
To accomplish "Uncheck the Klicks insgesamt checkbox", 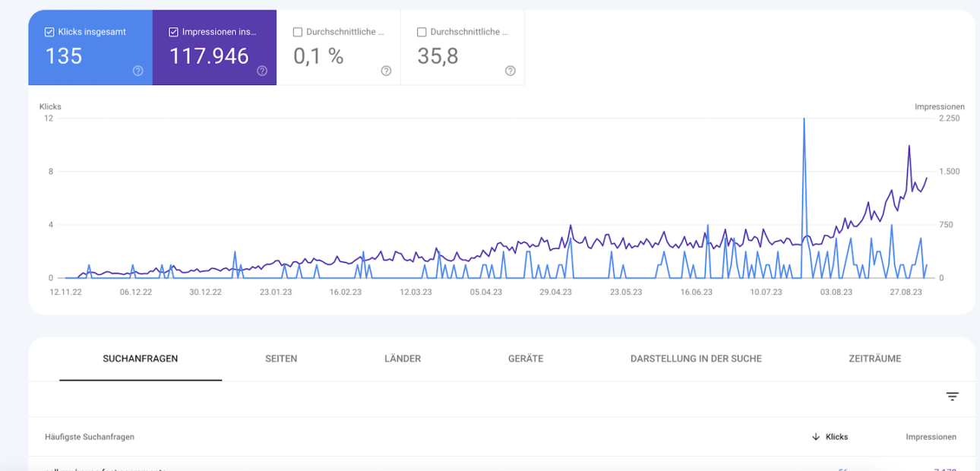I will tap(49, 32).
